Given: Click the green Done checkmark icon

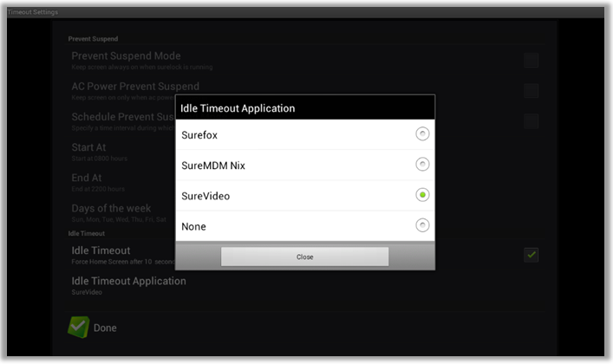Looking at the screenshot, I should pyautogui.click(x=79, y=327).
